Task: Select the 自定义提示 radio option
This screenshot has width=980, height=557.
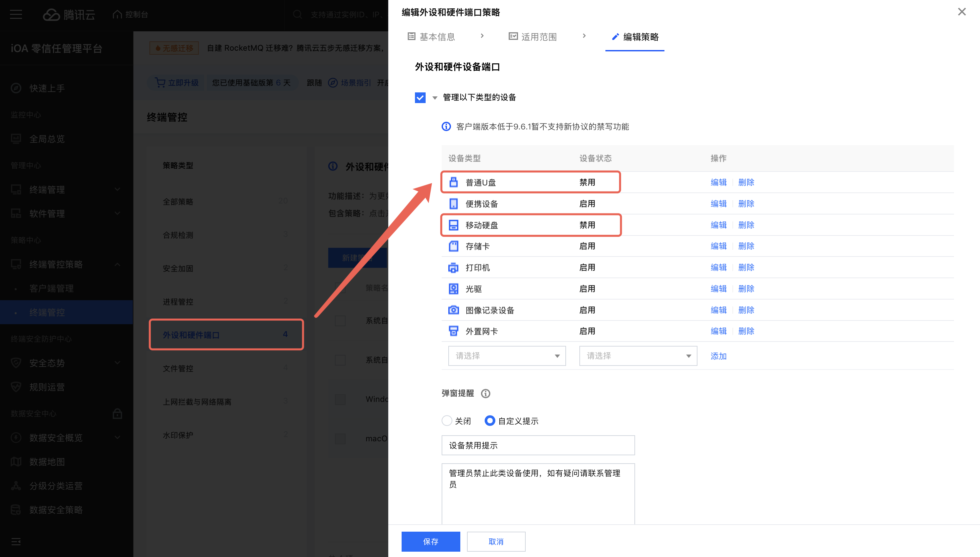Action: click(x=490, y=421)
